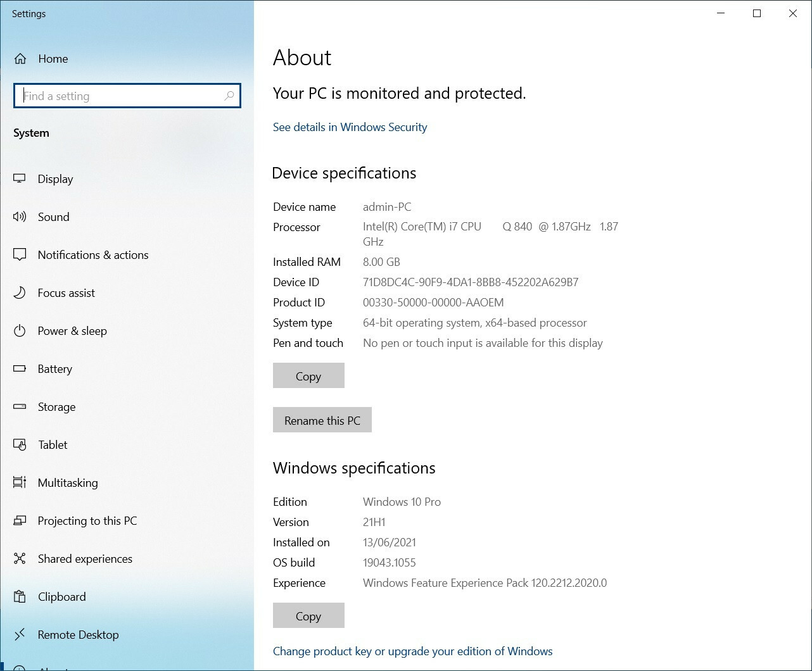Viewport: 812px width, 671px height.
Task: Open Display settings
Action: [x=127, y=179]
